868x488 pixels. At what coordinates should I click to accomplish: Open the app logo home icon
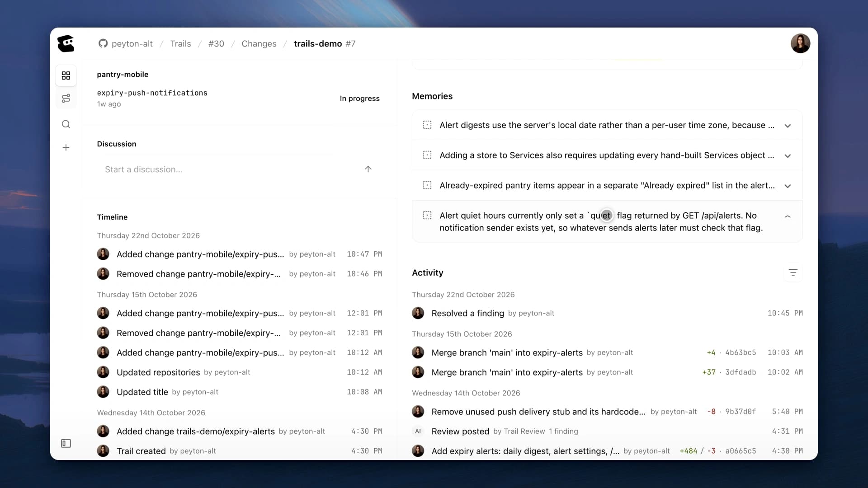click(66, 44)
